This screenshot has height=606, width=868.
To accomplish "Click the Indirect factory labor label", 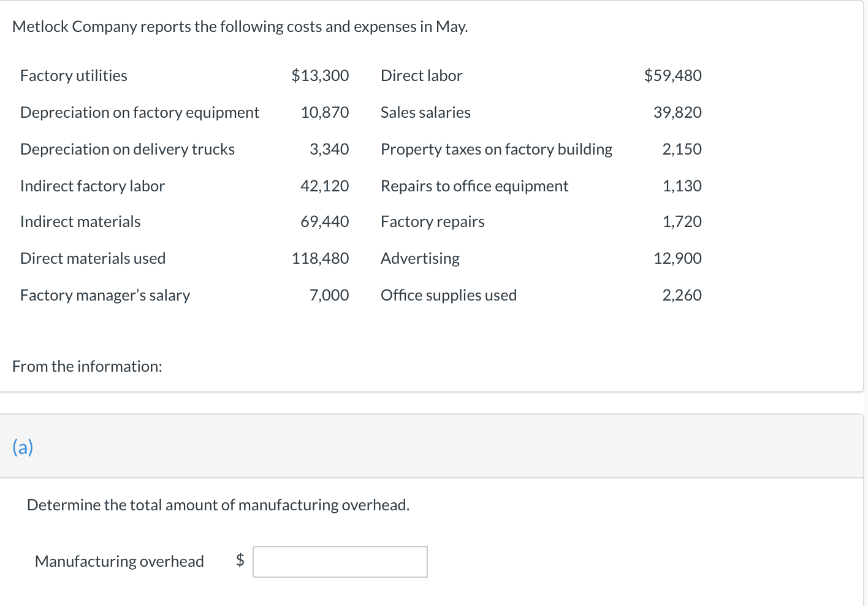I will click(x=93, y=186).
